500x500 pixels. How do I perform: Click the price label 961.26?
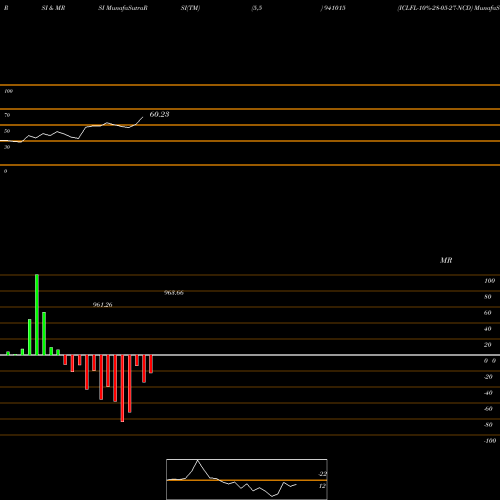[x=102, y=305]
